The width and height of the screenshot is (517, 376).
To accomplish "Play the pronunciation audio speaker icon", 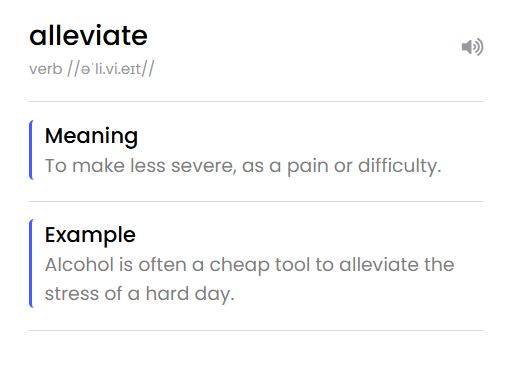I will (x=472, y=47).
